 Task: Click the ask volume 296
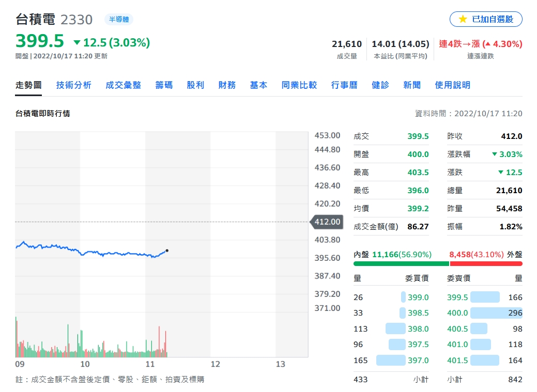(515, 313)
